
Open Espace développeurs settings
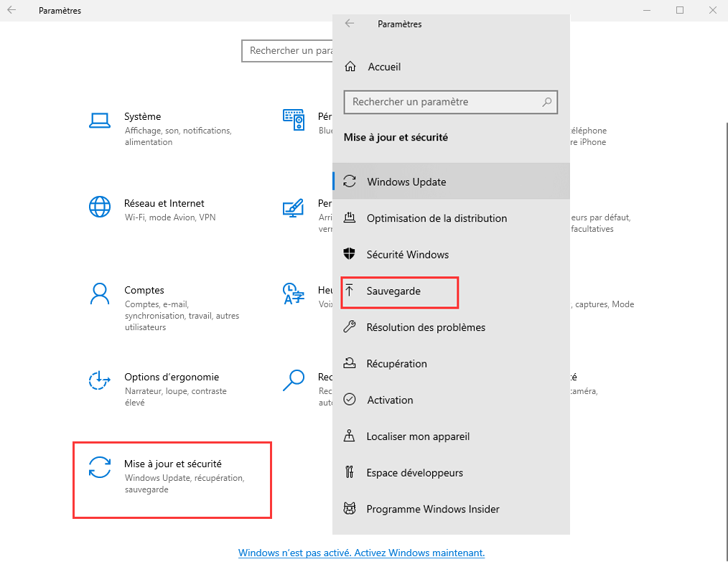tap(414, 472)
